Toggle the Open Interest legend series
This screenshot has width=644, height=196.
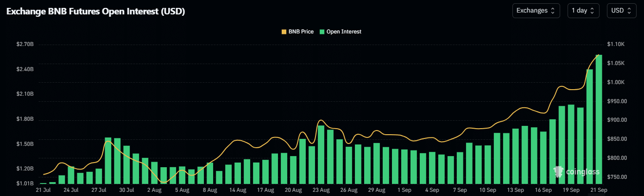click(x=343, y=32)
